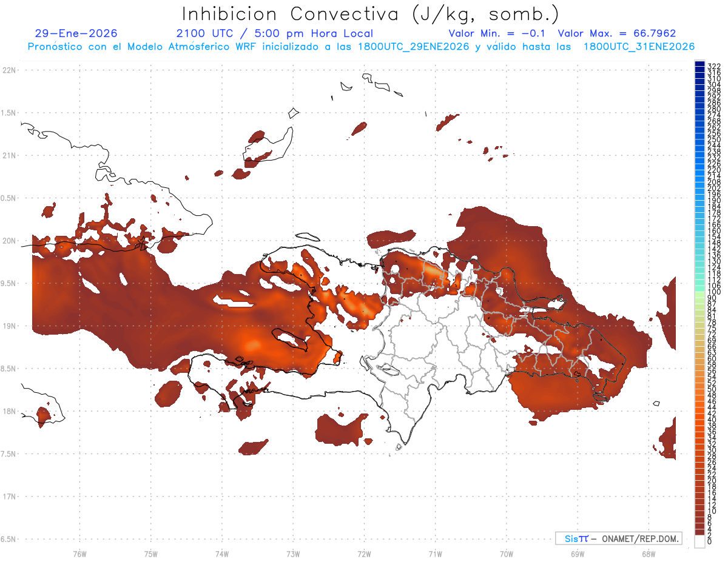Click the '72W' longitude label
Viewport: 728px width, 562px height.
[364, 554]
